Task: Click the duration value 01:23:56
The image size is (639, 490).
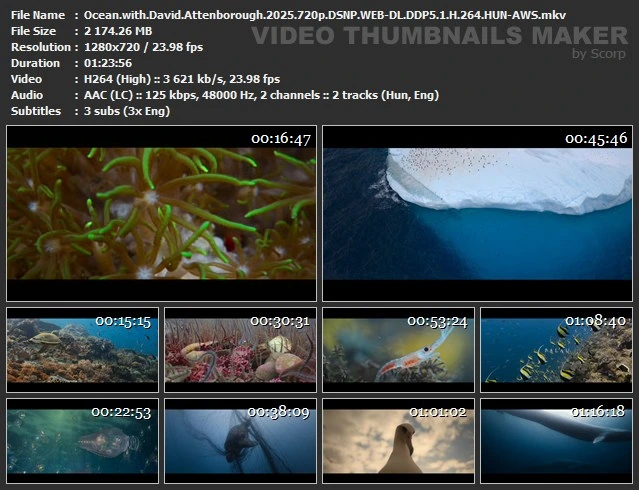Action: (x=108, y=63)
